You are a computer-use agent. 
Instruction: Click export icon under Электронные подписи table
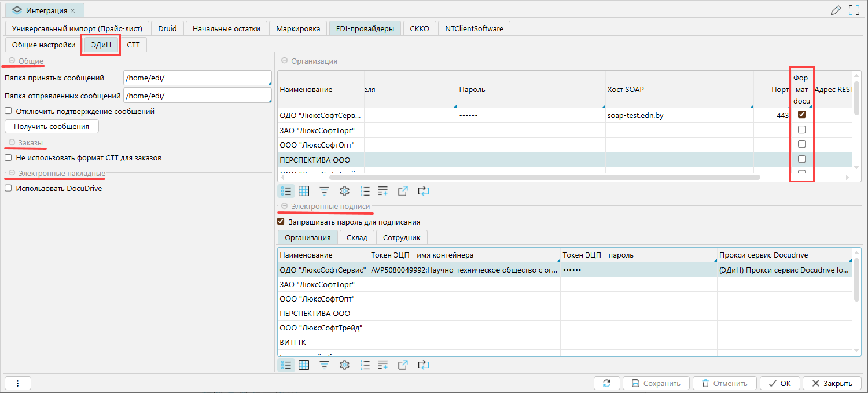point(403,365)
